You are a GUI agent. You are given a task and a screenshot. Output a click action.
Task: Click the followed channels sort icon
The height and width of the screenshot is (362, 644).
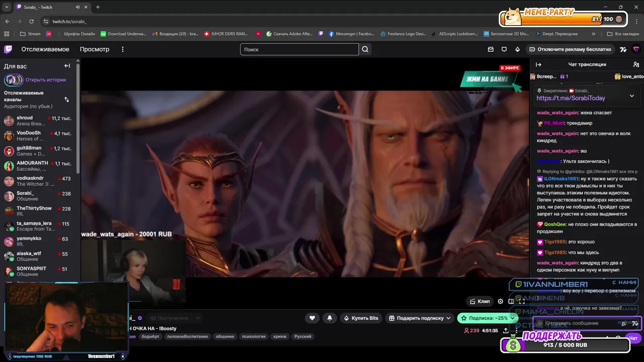click(x=66, y=100)
